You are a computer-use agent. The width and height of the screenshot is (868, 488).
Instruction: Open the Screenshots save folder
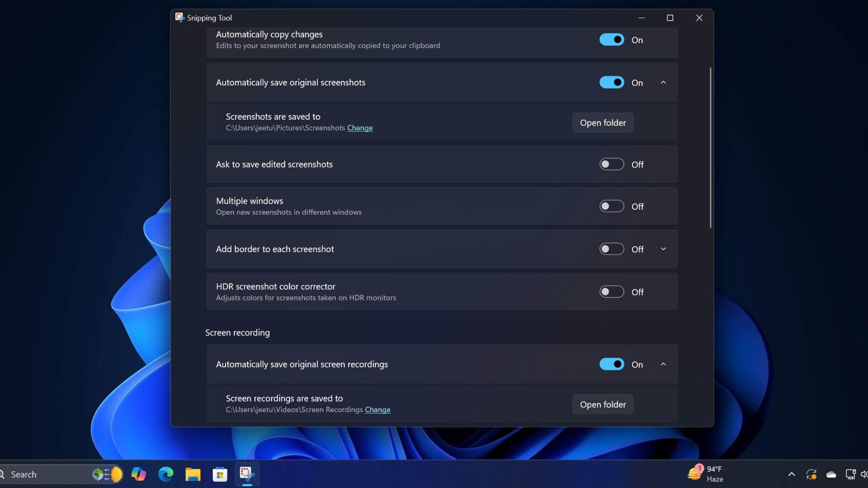click(x=602, y=122)
